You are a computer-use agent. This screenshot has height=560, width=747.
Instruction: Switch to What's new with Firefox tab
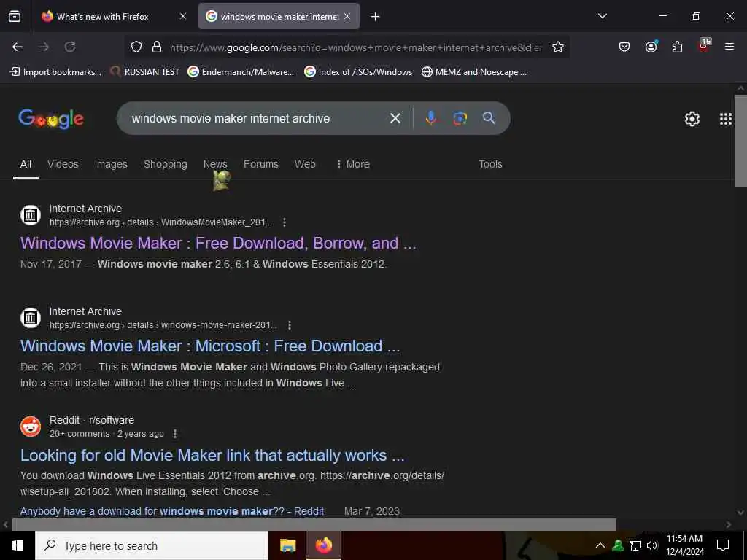(103, 16)
